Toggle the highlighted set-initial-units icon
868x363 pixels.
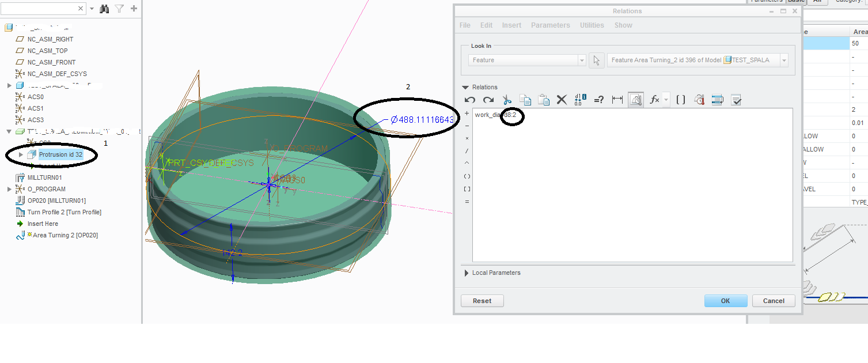(636, 100)
